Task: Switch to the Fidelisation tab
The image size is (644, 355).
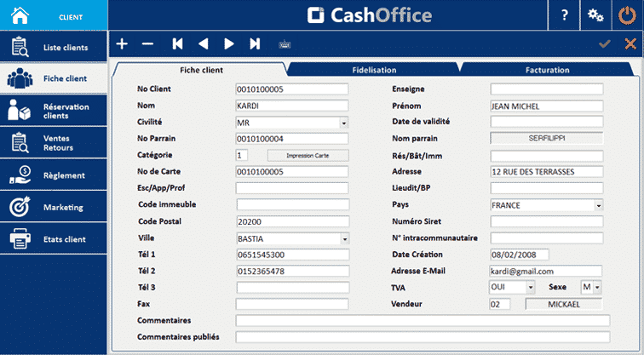Action: (374, 70)
